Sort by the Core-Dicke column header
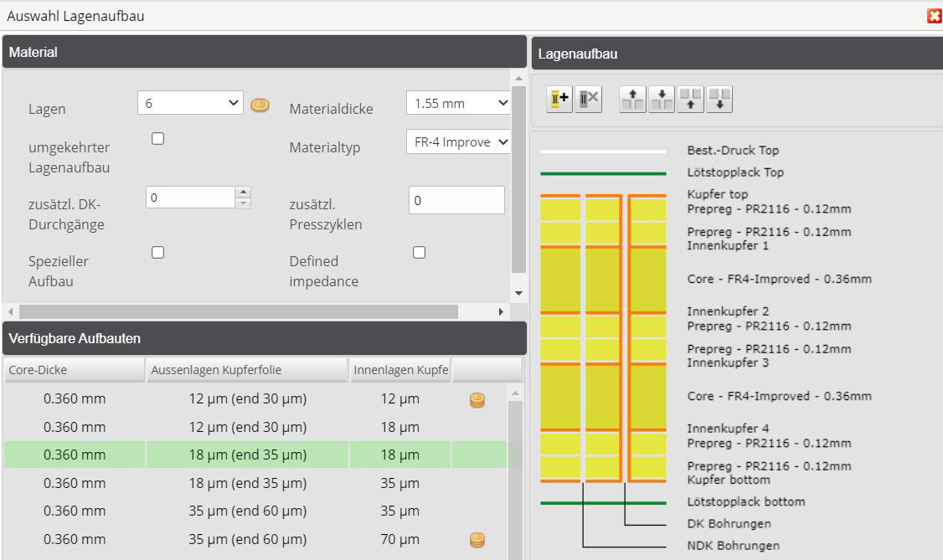Image resolution: width=943 pixels, height=560 pixels. click(74, 369)
